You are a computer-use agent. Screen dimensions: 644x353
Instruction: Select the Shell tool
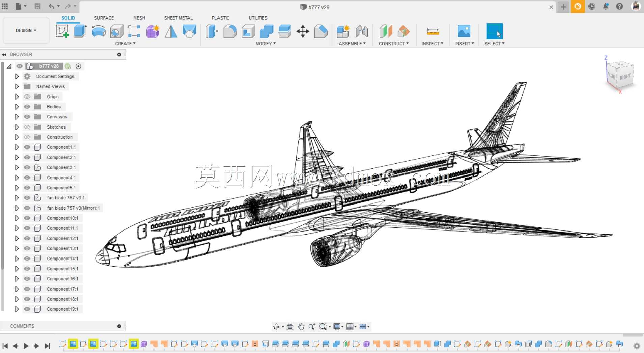[248, 31]
